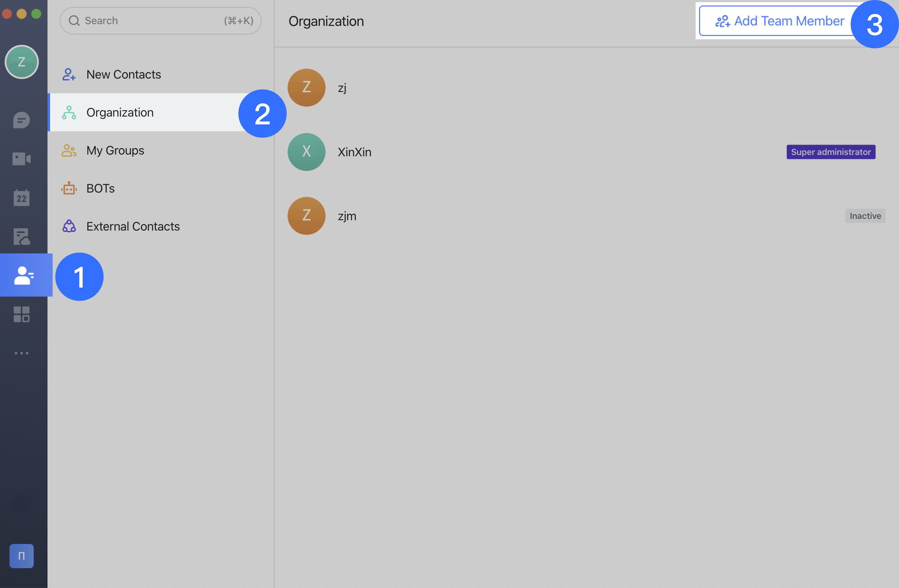Click the profile avatar with letter Z
Screen dimensions: 899x588
(22, 62)
